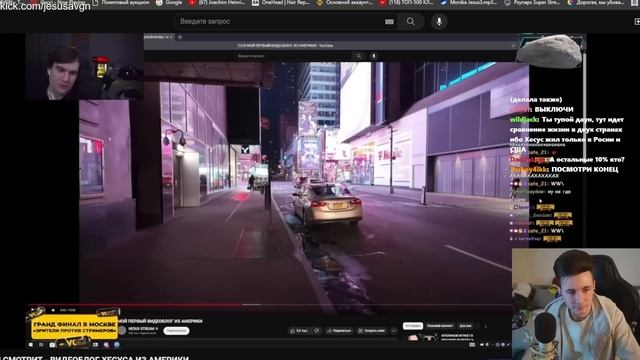The width and height of the screenshot is (640, 360).
Task: Open the 'Google' bookmark
Action: pyautogui.click(x=169, y=2)
